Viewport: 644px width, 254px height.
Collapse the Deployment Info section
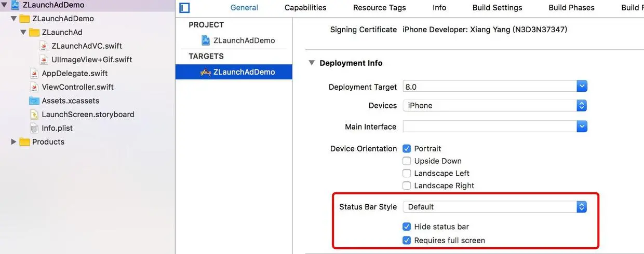click(x=312, y=63)
